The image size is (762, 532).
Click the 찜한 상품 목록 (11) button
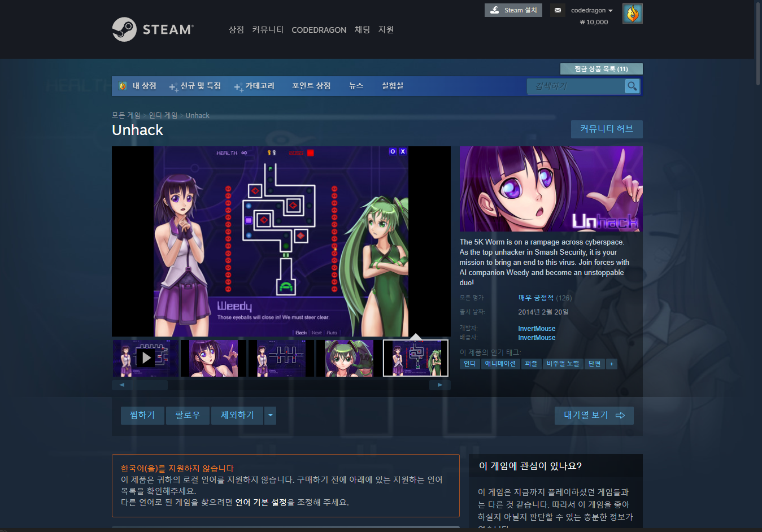tap(601, 69)
